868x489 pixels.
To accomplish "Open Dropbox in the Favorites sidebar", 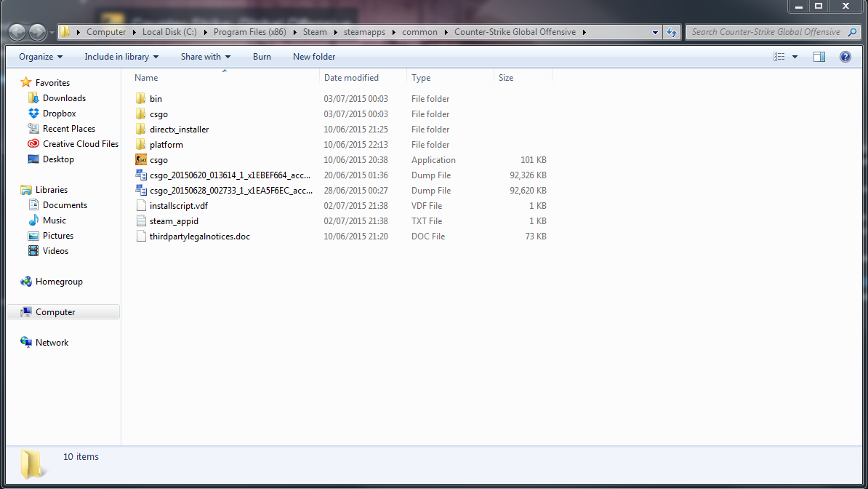I will point(52,113).
